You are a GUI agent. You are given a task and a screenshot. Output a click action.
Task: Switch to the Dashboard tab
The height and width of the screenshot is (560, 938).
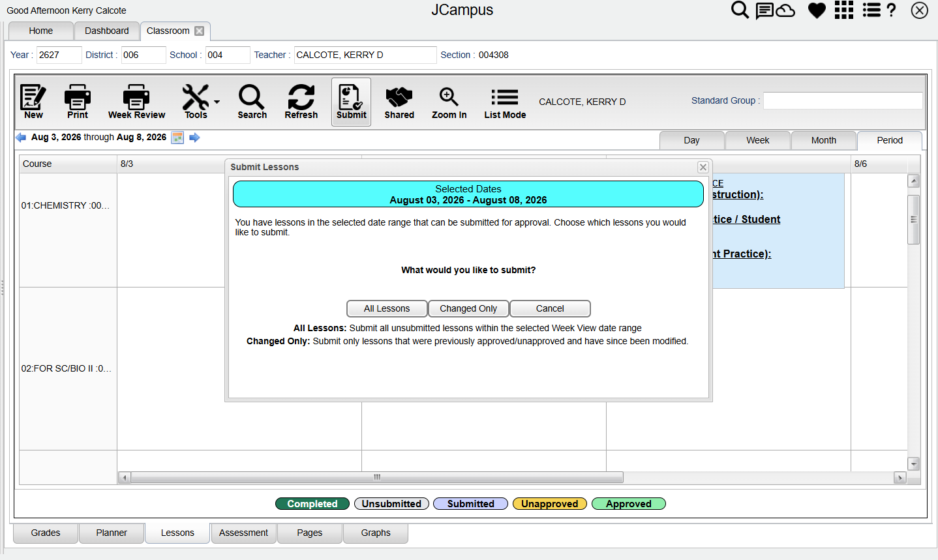coord(107,31)
